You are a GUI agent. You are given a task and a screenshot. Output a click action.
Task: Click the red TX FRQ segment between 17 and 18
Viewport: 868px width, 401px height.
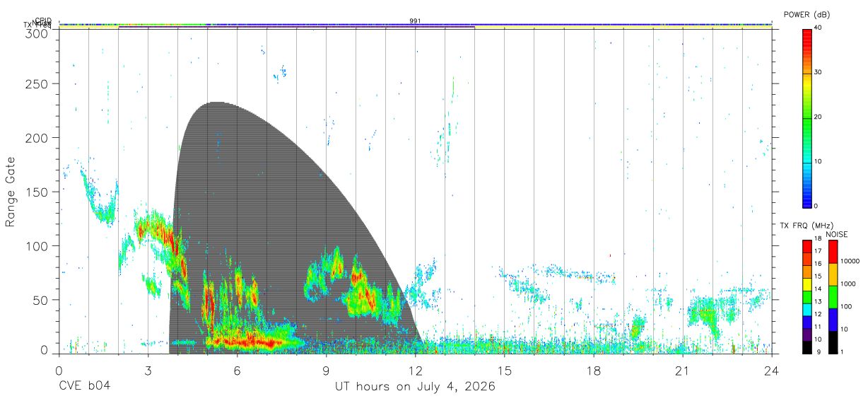click(x=807, y=246)
